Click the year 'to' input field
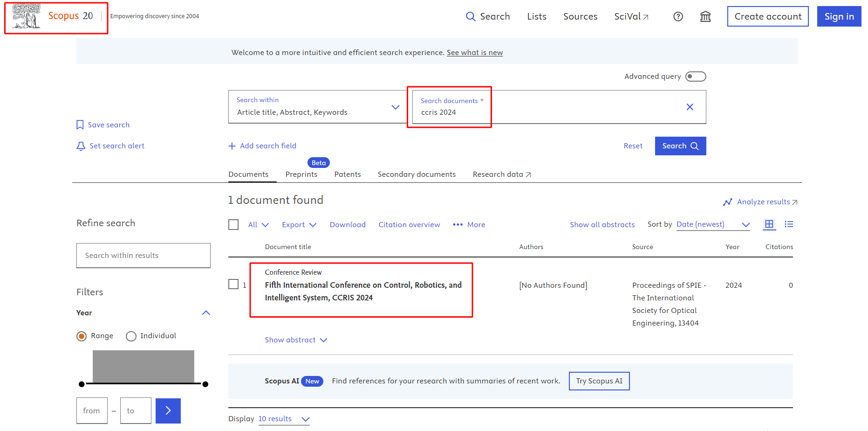The height and width of the screenshot is (431, 868). pyautogui.click(x=136, y=410)
